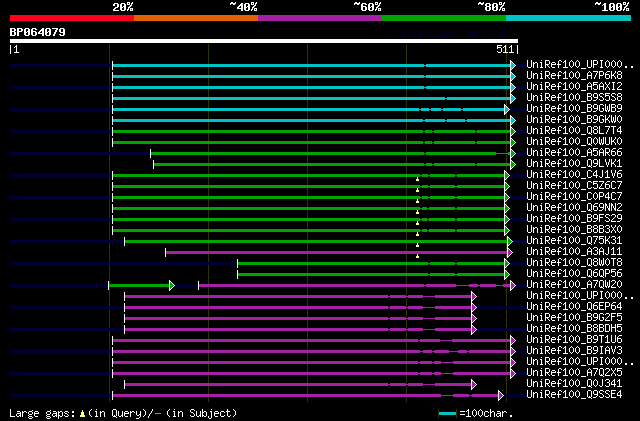Select the purple alignment bar for UniRef100_A7Q2X5
Viewport: 640px width, 421px height.
point(314,374)
